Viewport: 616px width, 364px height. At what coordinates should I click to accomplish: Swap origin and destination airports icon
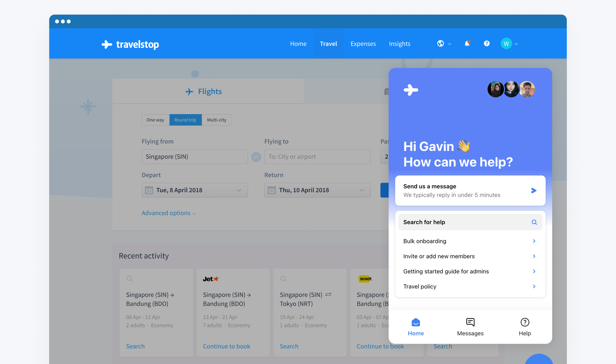pyautogui.click(x=256, y=157)
